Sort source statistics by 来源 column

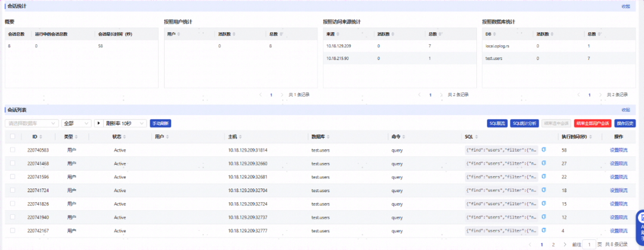click(339, 34)
